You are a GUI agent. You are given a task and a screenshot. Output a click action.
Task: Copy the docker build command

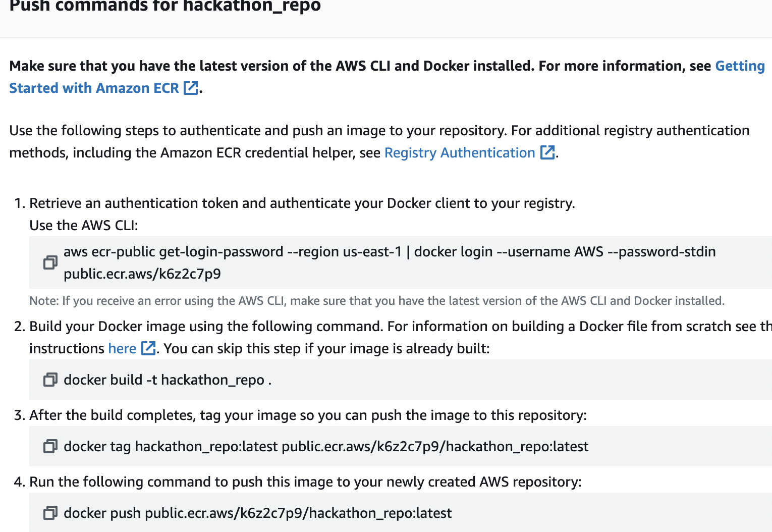point(50,380)
